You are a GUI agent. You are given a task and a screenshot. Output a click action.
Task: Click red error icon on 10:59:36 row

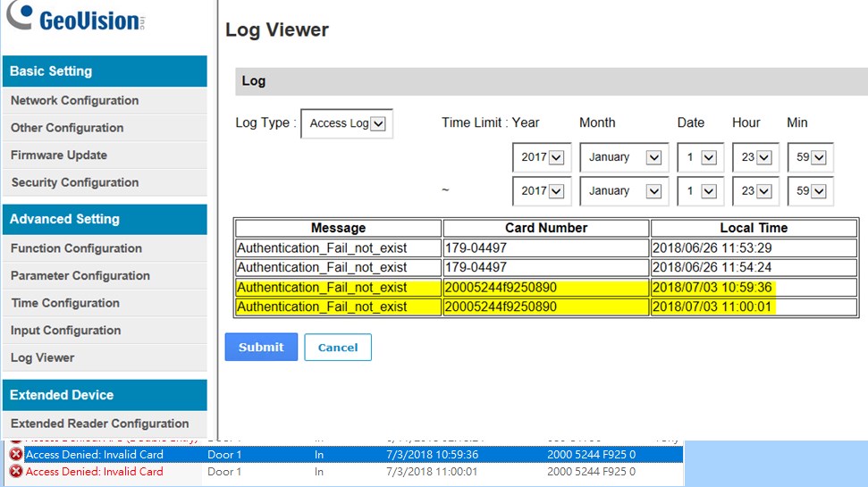16,454
